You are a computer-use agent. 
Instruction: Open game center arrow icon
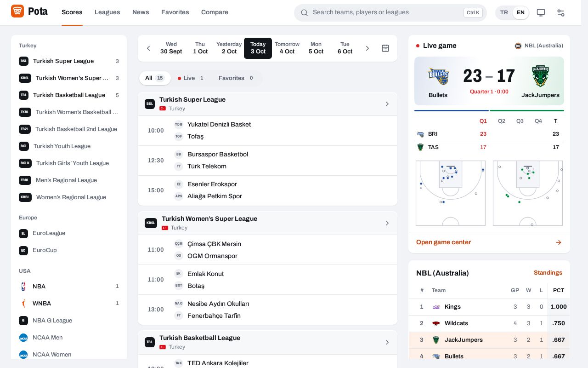559,242
